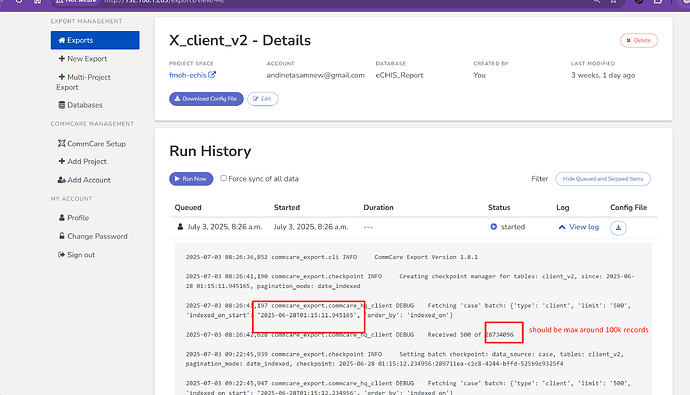The image size is (690, 395).
Task: Edit the export details
Action: (x=263, y=99)
